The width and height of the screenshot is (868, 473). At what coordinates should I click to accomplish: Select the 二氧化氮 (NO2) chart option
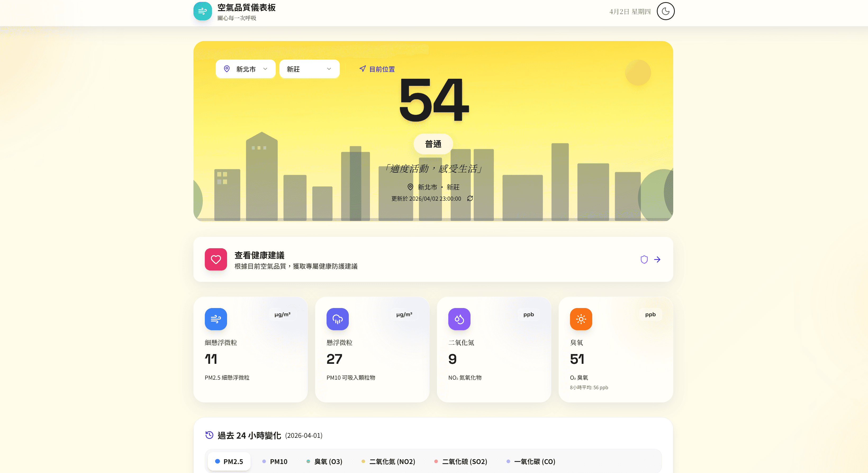(388, 462)
